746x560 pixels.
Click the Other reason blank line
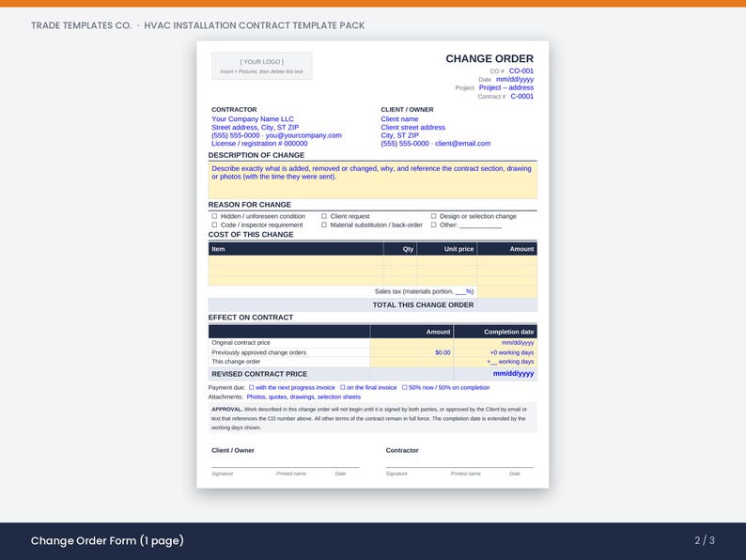click(x=480, y=226)
